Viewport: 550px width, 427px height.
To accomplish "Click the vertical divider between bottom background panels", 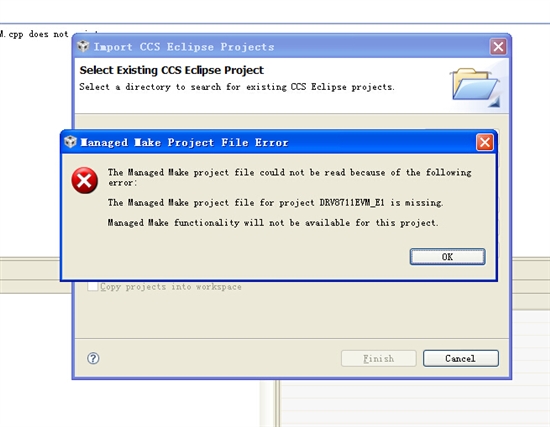I will click(277, 403).
